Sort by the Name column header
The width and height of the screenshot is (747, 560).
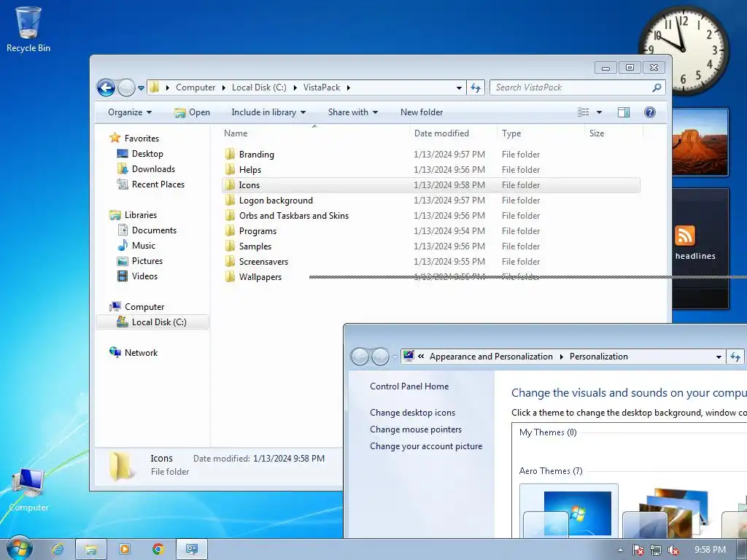click(x=314, y=133)
